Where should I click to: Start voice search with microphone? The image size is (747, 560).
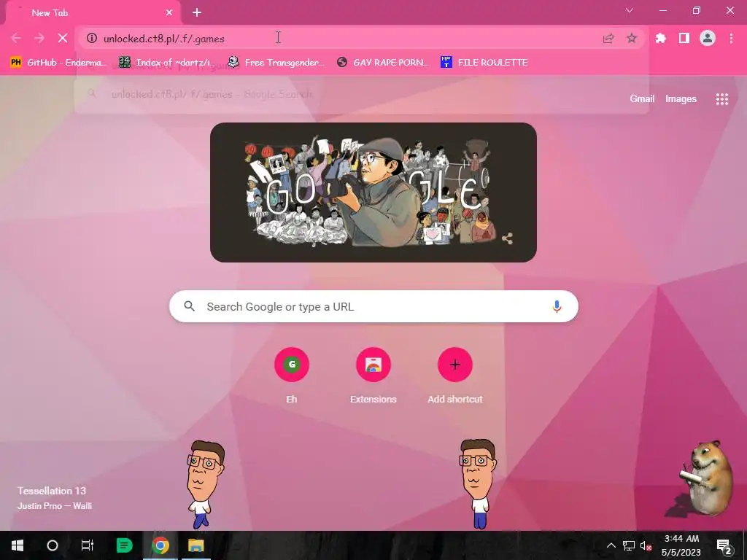(557, 307)
